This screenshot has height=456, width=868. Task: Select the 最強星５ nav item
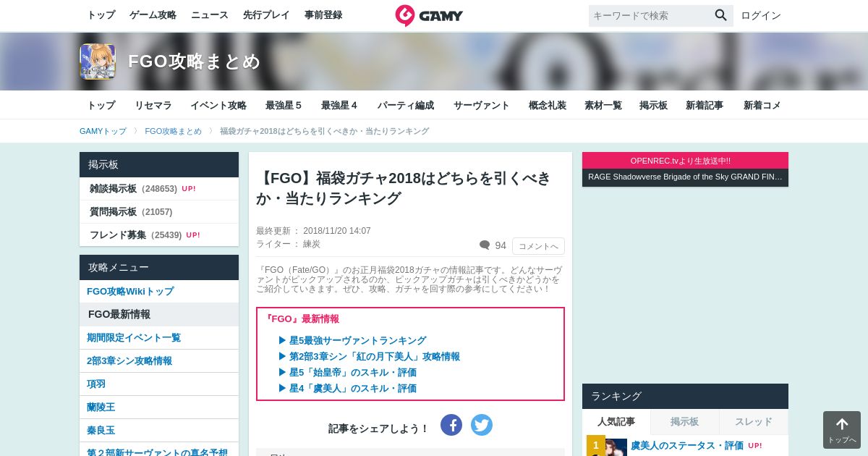coord(284,105)
